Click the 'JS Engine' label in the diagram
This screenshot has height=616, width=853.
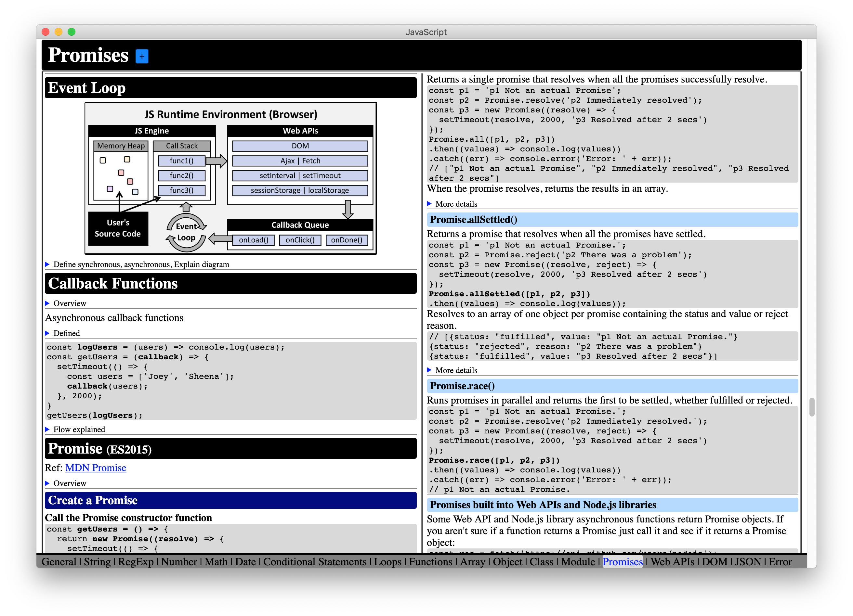[x=151, y=131]
